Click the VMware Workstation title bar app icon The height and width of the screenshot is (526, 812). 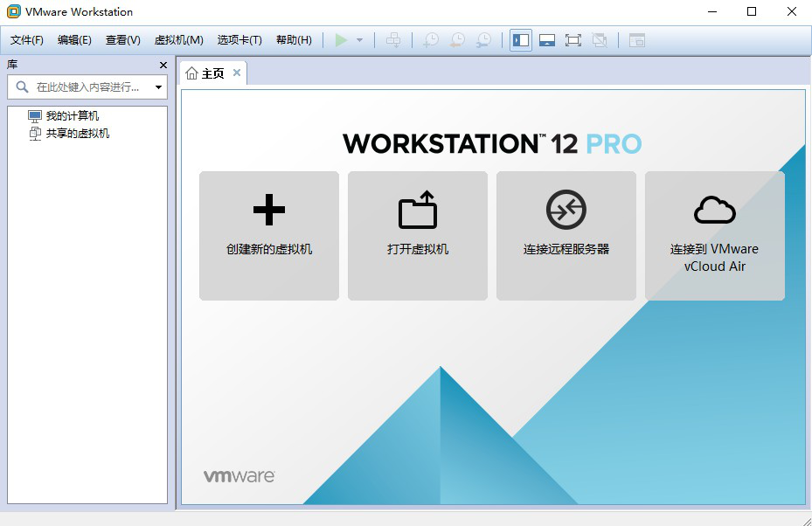(x=14, y=11)
